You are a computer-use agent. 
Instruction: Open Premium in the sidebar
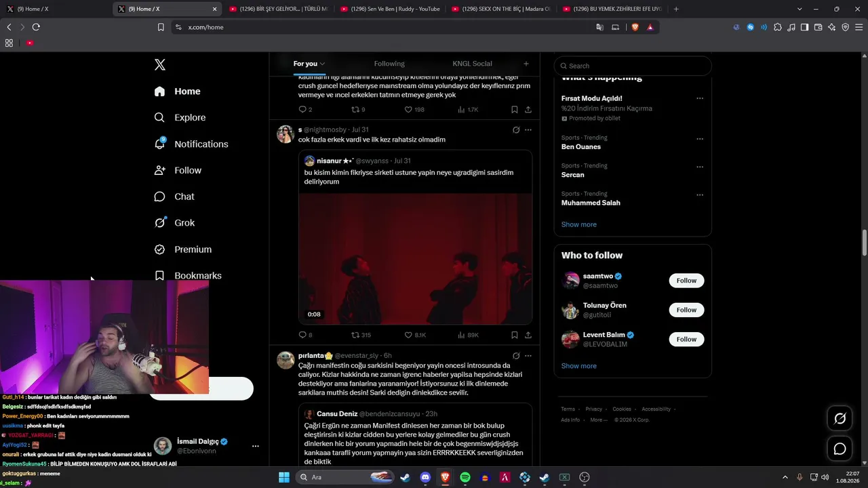[183, 249]
